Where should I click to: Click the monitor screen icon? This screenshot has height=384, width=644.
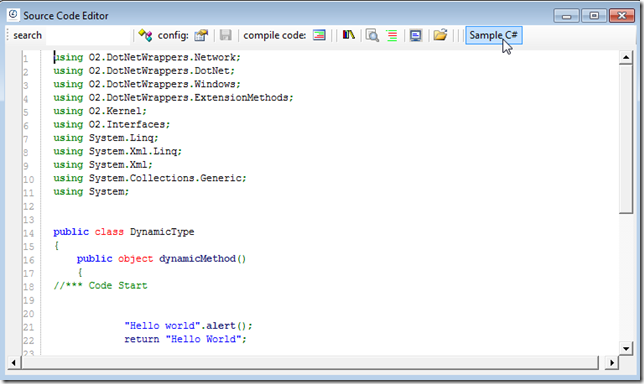pyautogui.click(x=416, y=36)
